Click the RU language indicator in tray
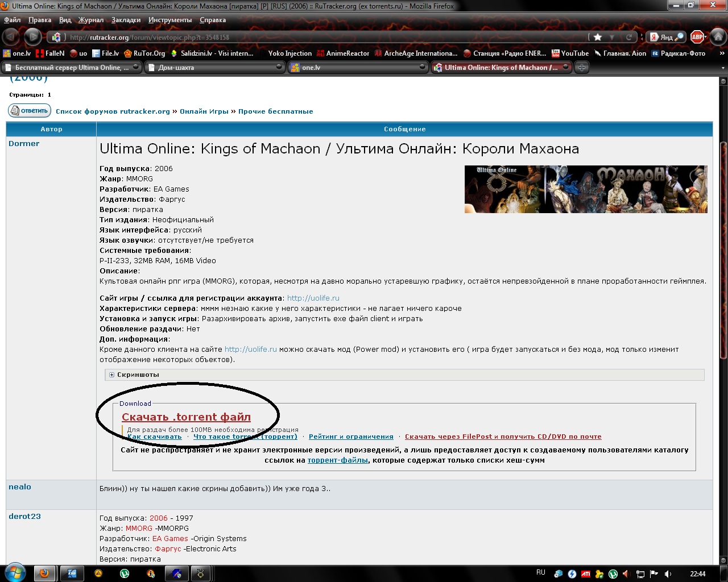 (x=541, y=572)
